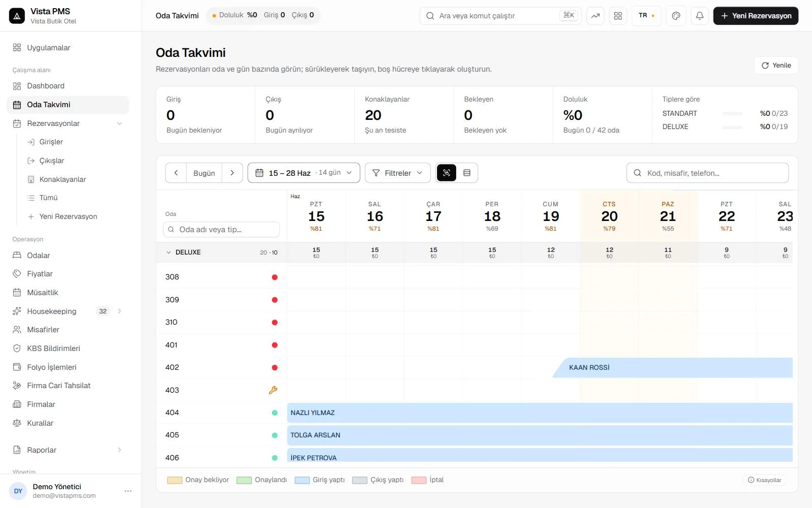Focus the 'Oda adı veya tip' filter field
812x508 pixels.
coord(221,230)
